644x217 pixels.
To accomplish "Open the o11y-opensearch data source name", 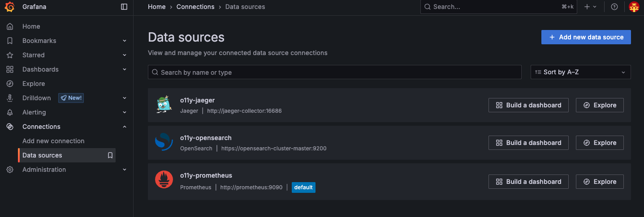I will [206, 138].
